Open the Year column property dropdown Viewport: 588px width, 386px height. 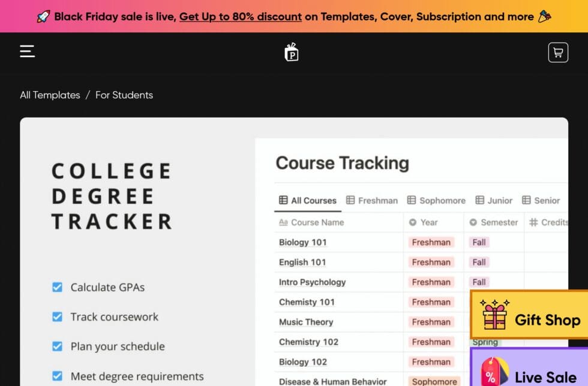[412, 222]
